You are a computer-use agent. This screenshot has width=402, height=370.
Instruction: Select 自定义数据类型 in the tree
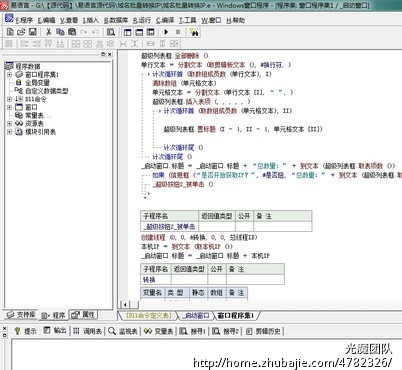[47, 91]
